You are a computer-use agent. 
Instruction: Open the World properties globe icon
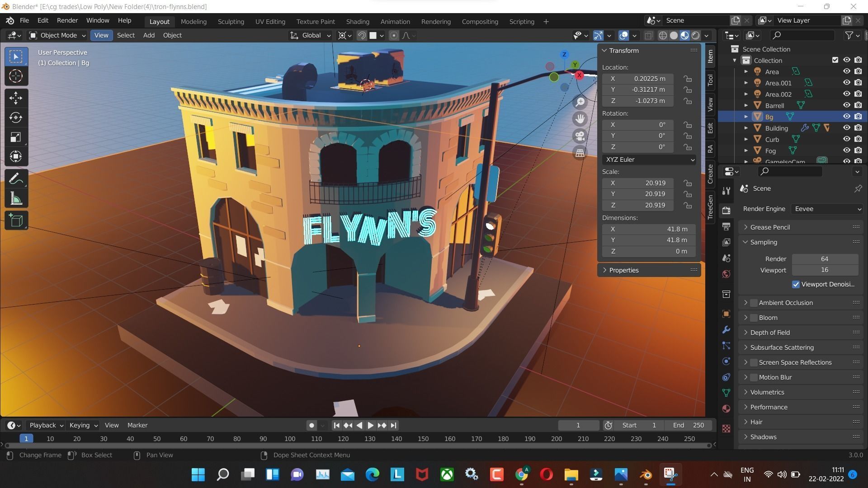[x=726, y=274]
